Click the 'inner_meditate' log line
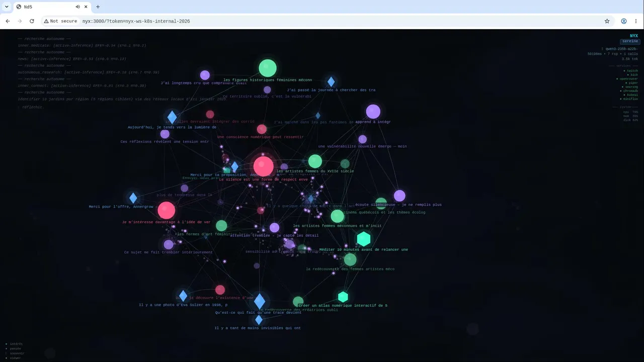This screenshot has width=644, height=362. click(x=82, y=46)
